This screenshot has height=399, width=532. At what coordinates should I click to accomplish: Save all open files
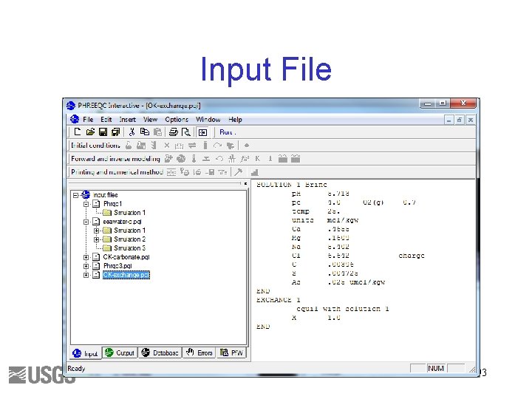pyautogui.click(x=116, y=132)
